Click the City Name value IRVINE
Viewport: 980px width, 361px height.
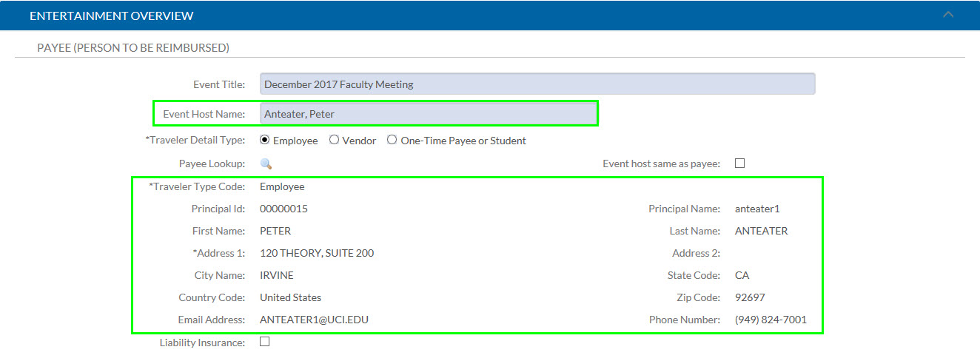[x=277, y=275]
